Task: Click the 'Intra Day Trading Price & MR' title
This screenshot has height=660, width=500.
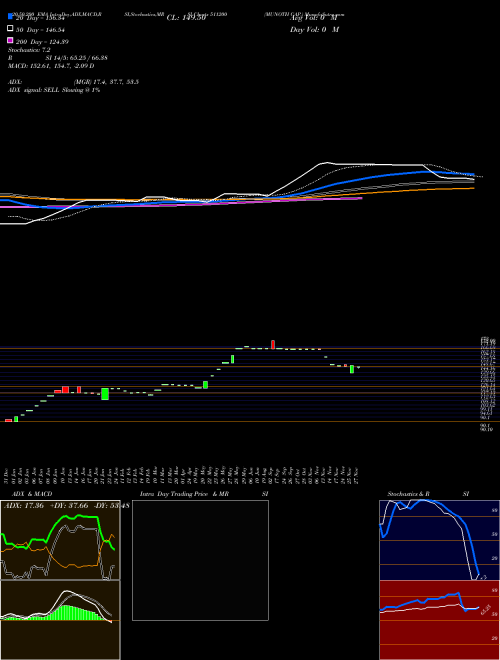Action: pyautogui.click(x=184, y=494)
